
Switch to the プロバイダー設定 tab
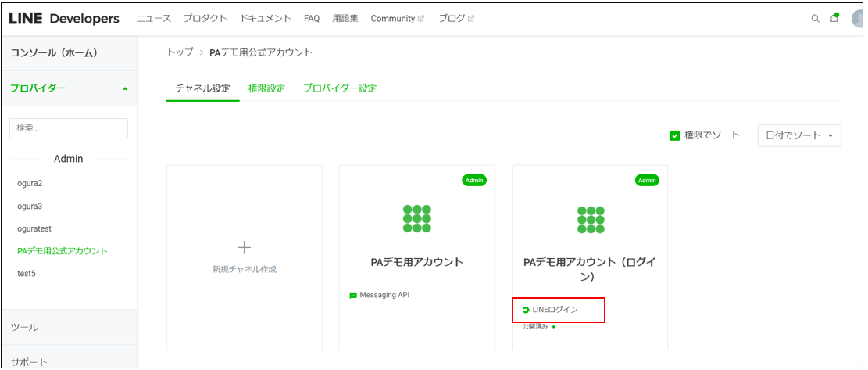340,88
